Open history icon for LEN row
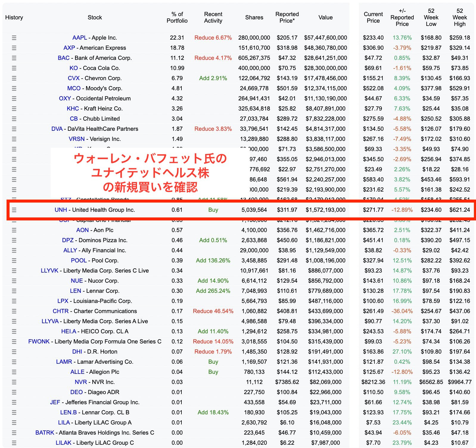The image size is (476, 448). [14, 291]
